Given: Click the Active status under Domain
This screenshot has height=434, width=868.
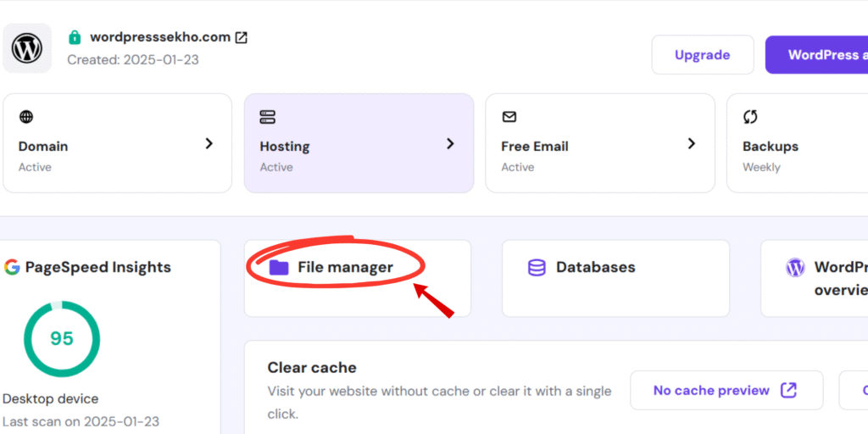Looking at the screenshot, I should click(35, 167).
